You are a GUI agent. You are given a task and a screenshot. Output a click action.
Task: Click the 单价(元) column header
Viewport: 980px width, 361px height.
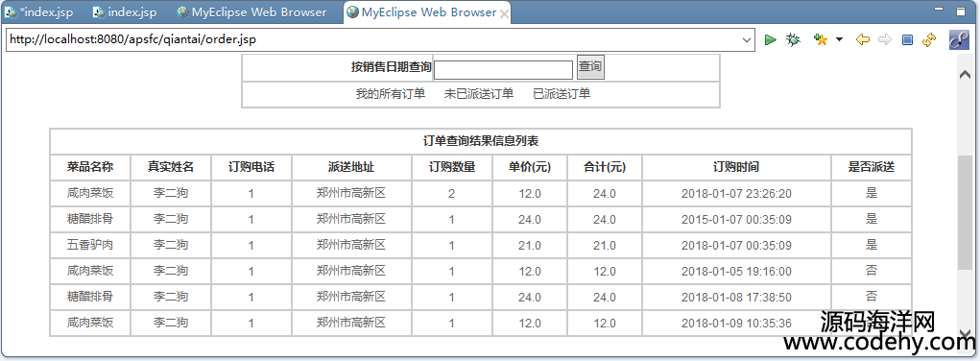pos(530,167)
